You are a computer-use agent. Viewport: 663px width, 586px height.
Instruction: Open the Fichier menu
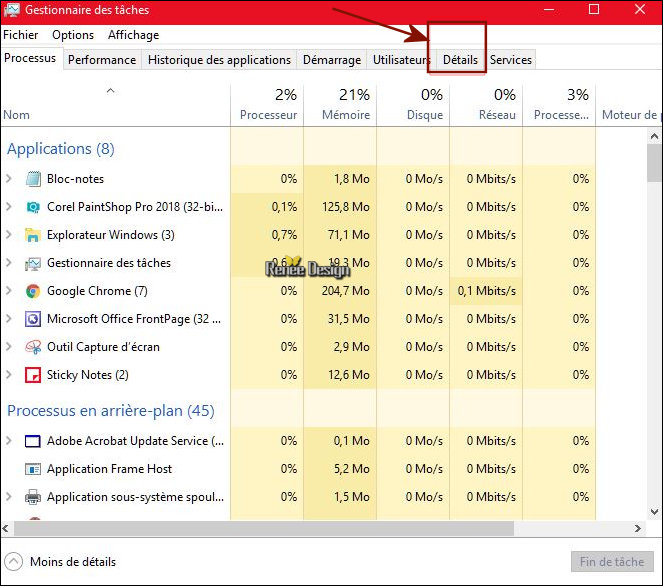(x=20, y=35)
